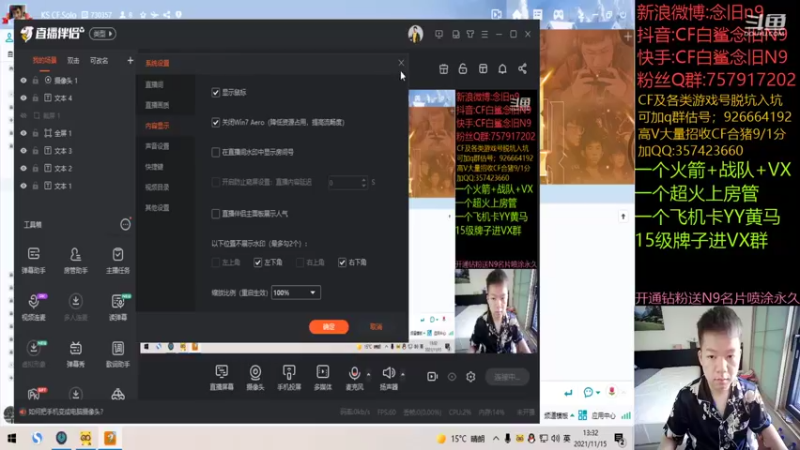The width and height of the screenshot is (800, 450).
Task: Toggle the 关闭Win7 Aero checkbox
Action: coord(215,122)
